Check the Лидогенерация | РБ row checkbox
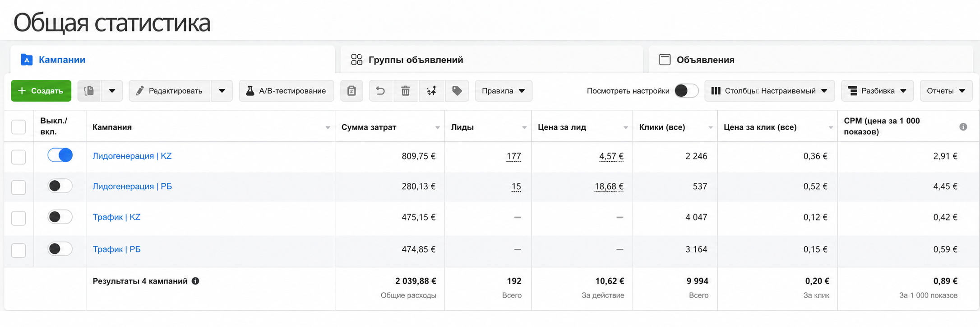Image resolution: width=980 pixels, height=327 pixels. pos(18,187)
